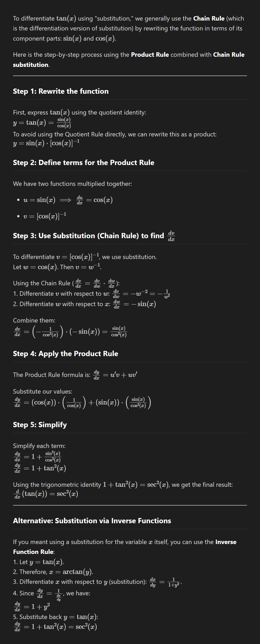The height and width of the screenshot is (644, 260).
Task: Click the Step 3 Use Substitution heading
Action: (88, 236)
